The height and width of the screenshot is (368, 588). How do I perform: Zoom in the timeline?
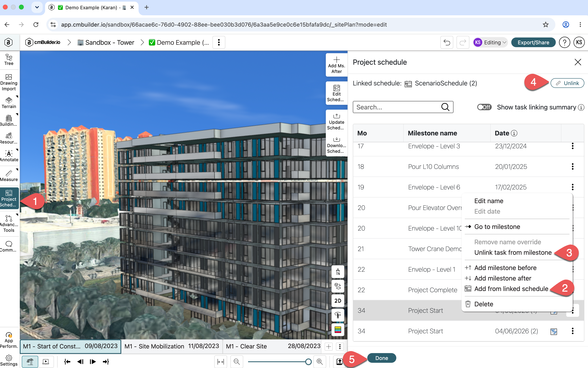click(320, 362)
